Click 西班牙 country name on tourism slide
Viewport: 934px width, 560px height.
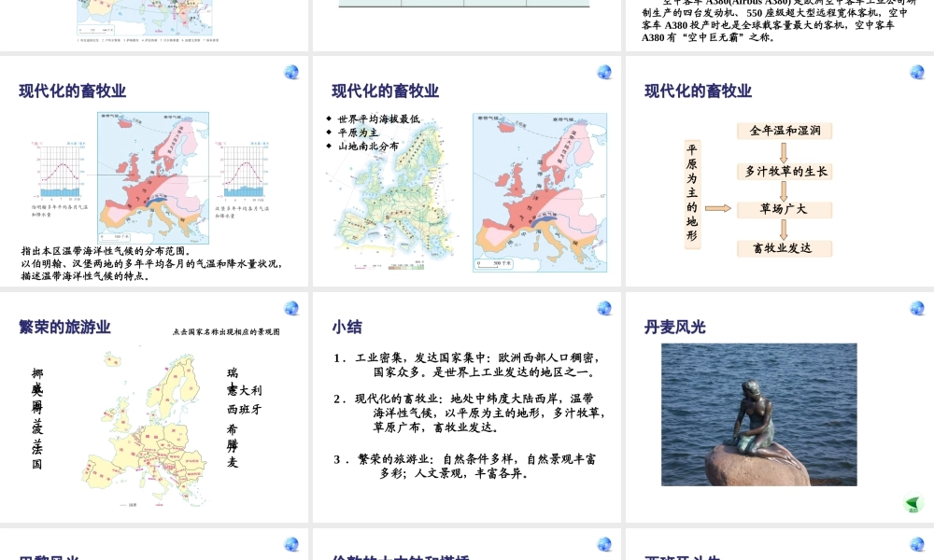244,410
